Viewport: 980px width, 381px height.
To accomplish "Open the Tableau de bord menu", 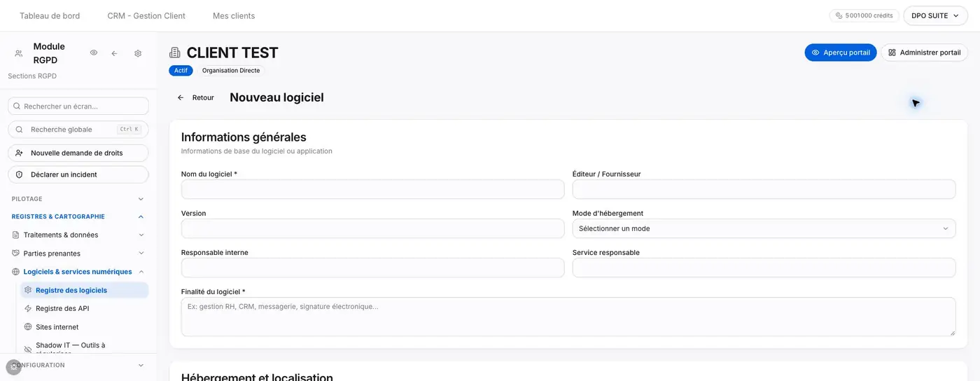I will pos(50,15).
